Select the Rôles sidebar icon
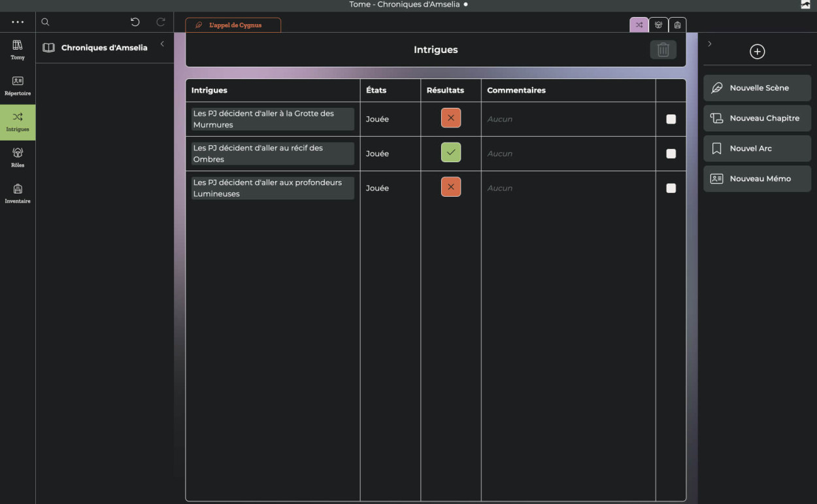The image size is (817, 504). 18,158
